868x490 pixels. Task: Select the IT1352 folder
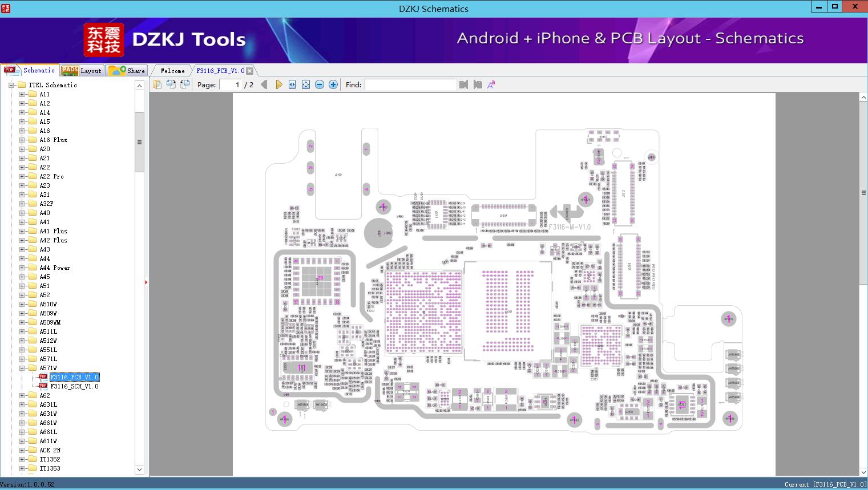[x=50, y=459]
